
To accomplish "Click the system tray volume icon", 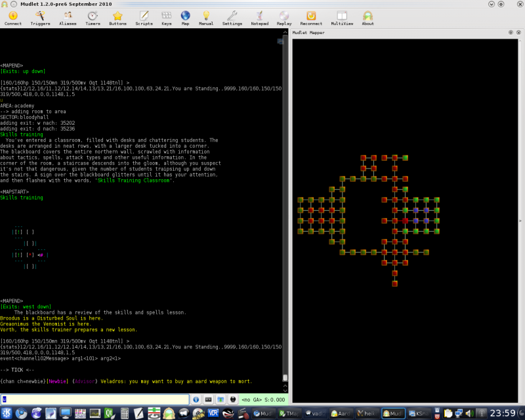I will click(x=469, y=413).
